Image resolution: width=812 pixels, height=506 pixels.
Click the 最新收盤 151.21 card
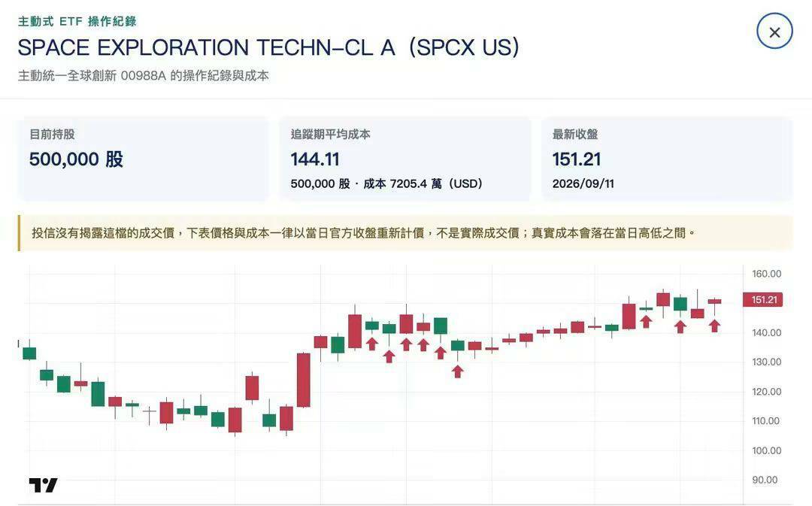[x=667, y=159]
